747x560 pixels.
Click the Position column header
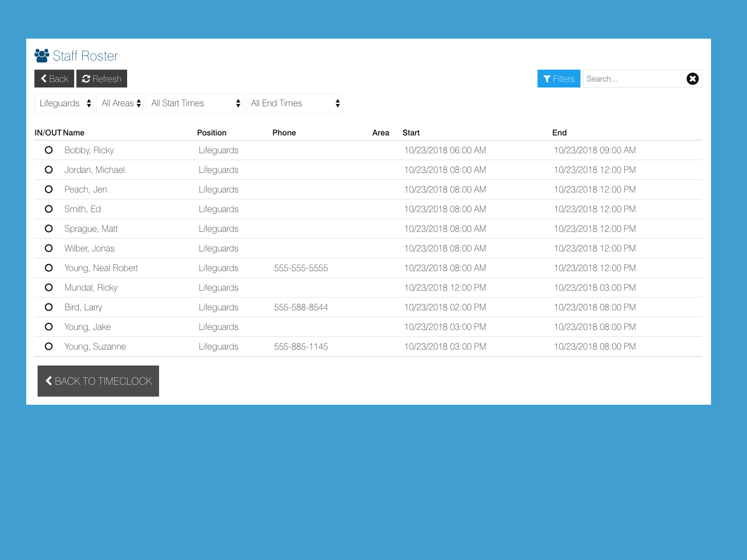pos(212,133)
